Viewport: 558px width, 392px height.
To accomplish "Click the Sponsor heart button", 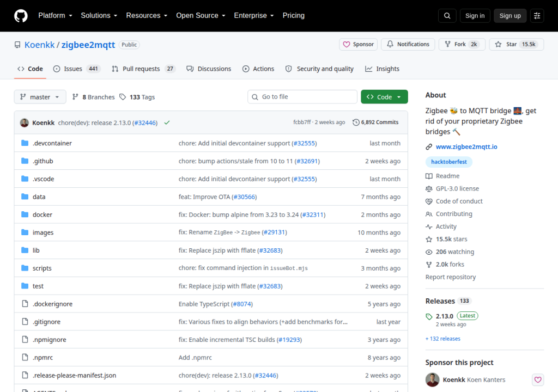I will coord(358,45).
